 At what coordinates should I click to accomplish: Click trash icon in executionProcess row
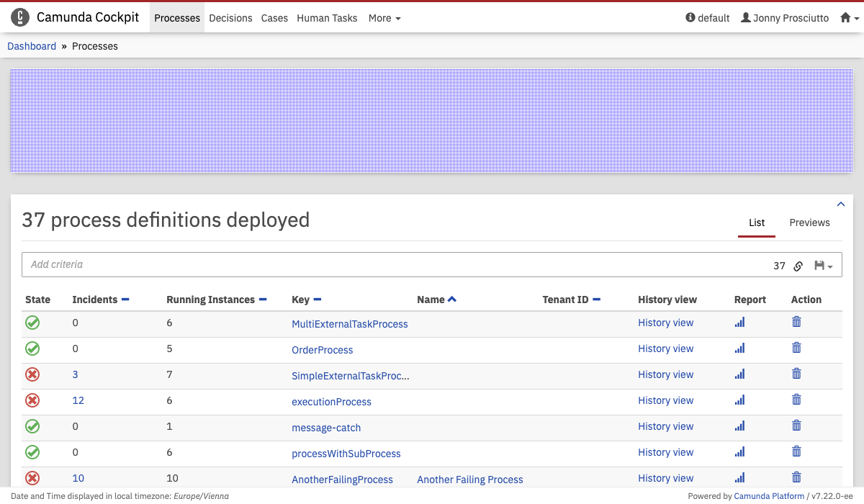796,400
